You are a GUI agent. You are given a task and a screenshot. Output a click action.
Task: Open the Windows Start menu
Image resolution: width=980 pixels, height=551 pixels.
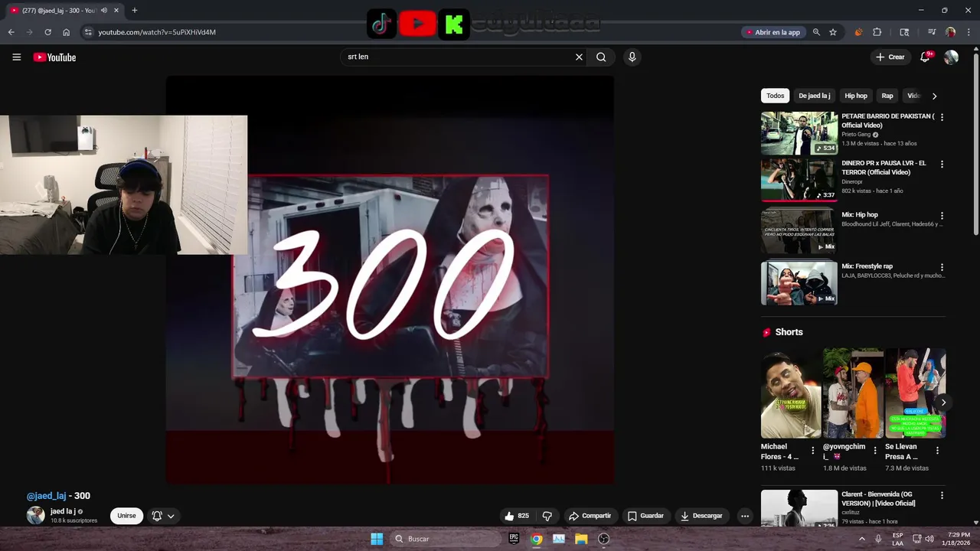coord(377,539)
